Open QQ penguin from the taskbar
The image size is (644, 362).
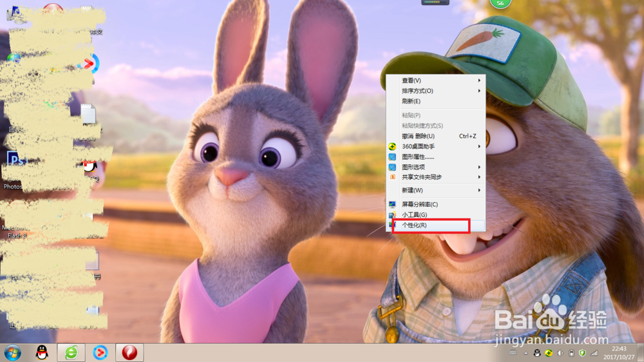pyautogui.click(x=42, y=352)
